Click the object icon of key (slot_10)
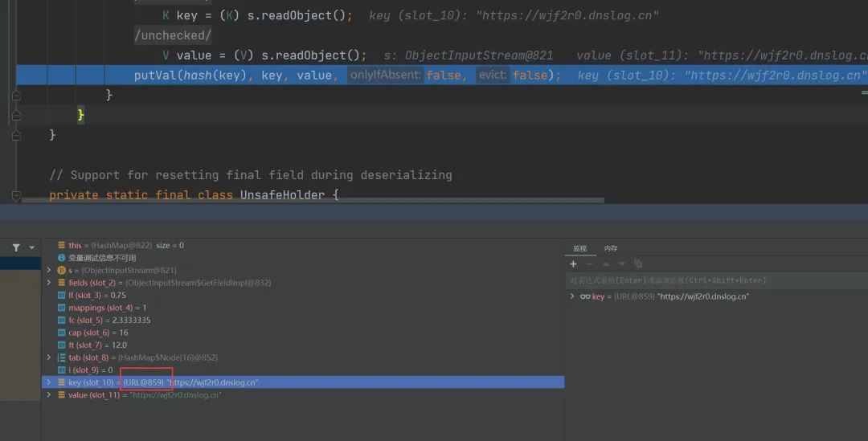This screenshot has height=441, width=868. (61, 382)
